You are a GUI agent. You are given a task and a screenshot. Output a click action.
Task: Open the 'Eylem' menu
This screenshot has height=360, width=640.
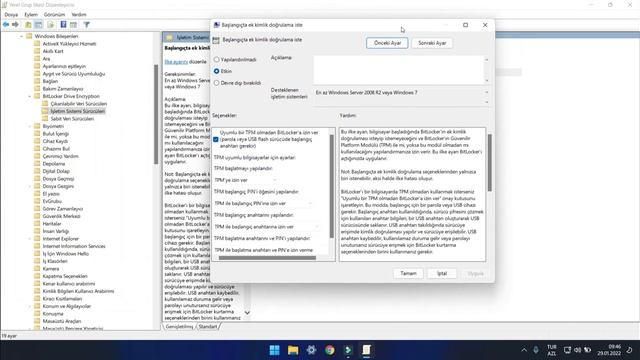[31, 15]
